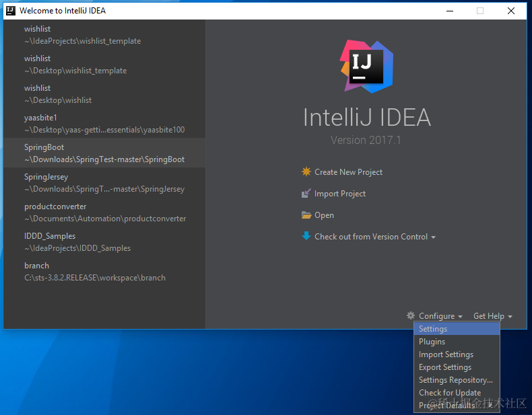Open wishlist project in IdeaProjects\wishlist_template
Viewport: 532px width, 415px height.
point(104,34)
